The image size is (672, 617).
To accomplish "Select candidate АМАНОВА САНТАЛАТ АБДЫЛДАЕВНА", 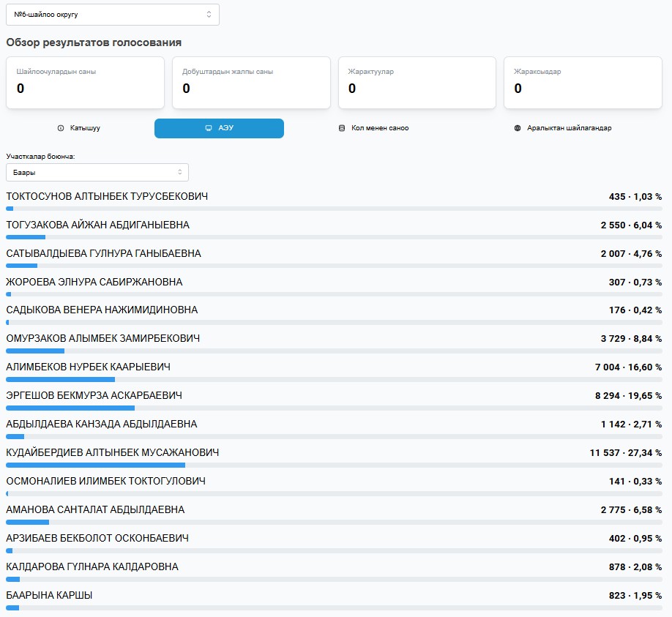I will tap(95, 510).
